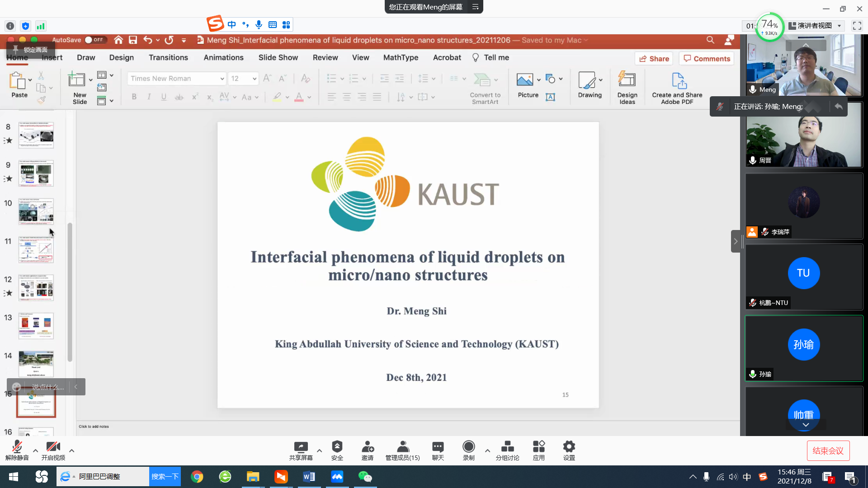Viewport: 868px width, 488px height.
Task: Toggle the AutoSave OFF switch
Action: pyautogui.click(x=94, y=40)
